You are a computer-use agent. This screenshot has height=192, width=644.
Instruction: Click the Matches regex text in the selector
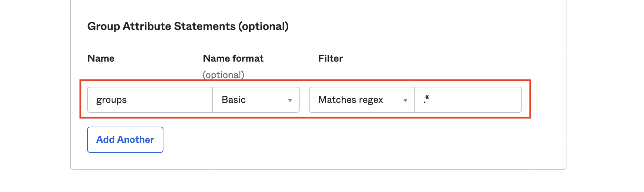pyautogui.click(x=350, y=100)
